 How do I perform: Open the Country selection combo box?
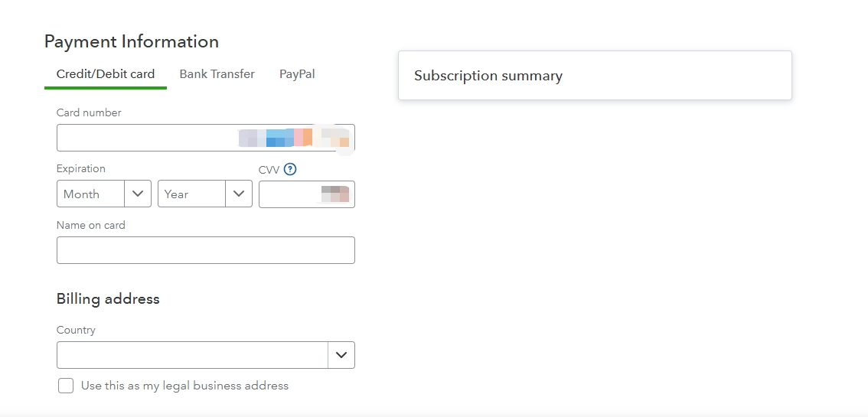pyautogui.click(x=205, y=355)
